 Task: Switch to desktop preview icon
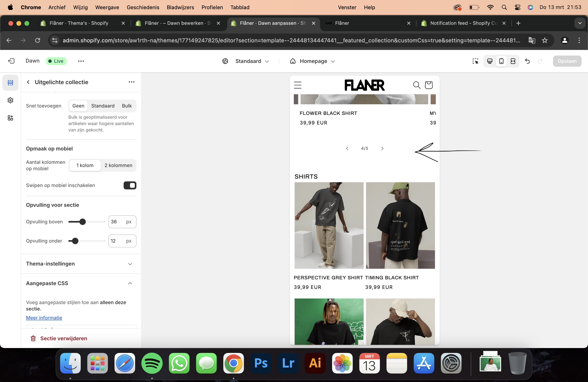tap(489, 61)
